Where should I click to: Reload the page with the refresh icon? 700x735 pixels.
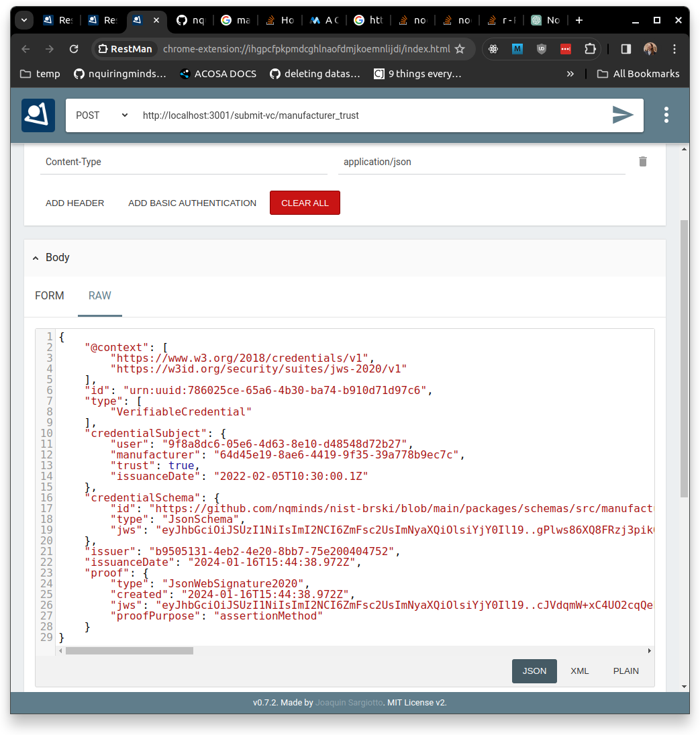(x=74, y=49)
